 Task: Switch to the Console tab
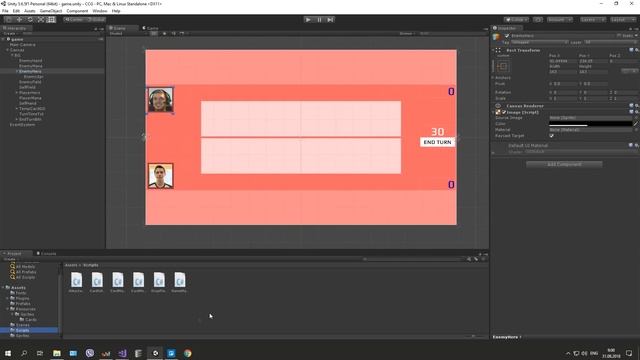point(47,253)
